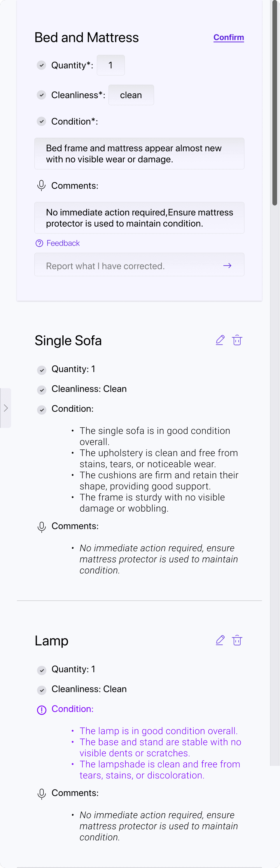280x868 pixels.
Task: Delete the Single Sofa entry
Action: [237, 340]
